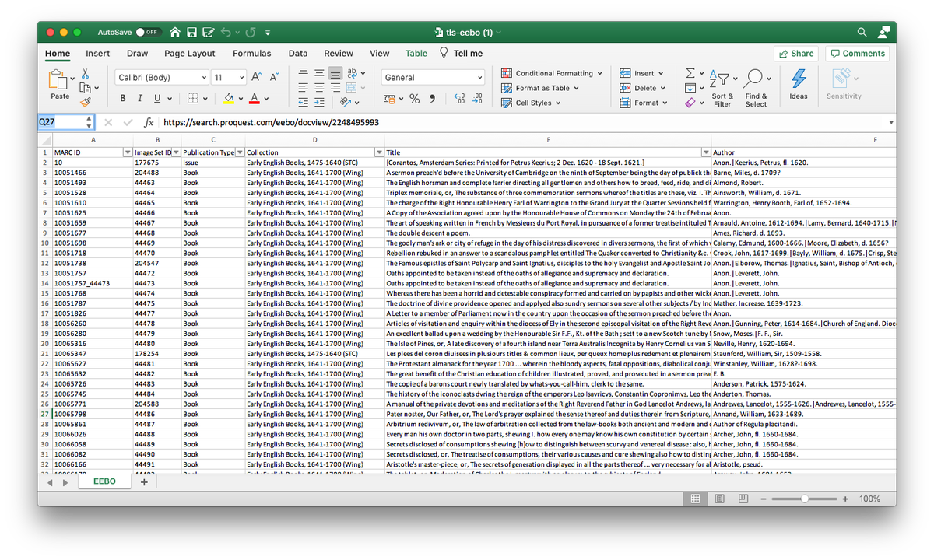Toggle the selected Bottom Align button
Image resolution: width=934 pixels, height=560 pixels.
click(335, 73)
